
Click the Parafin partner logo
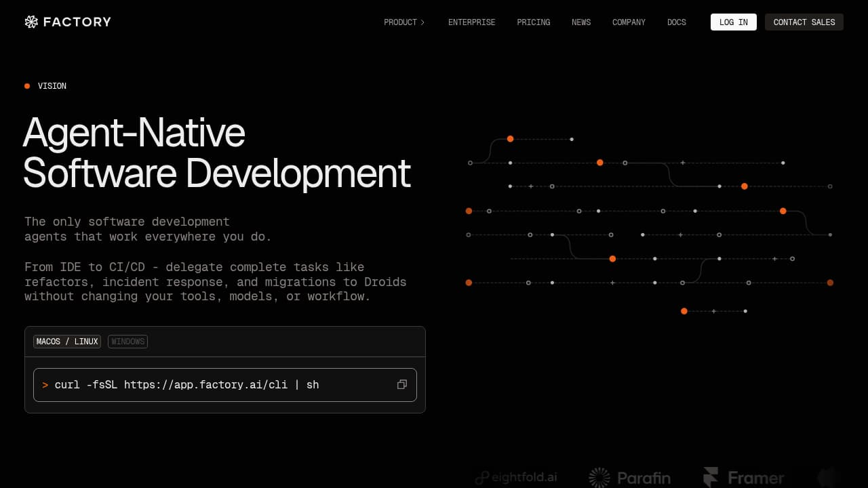[x=631, y=477]
